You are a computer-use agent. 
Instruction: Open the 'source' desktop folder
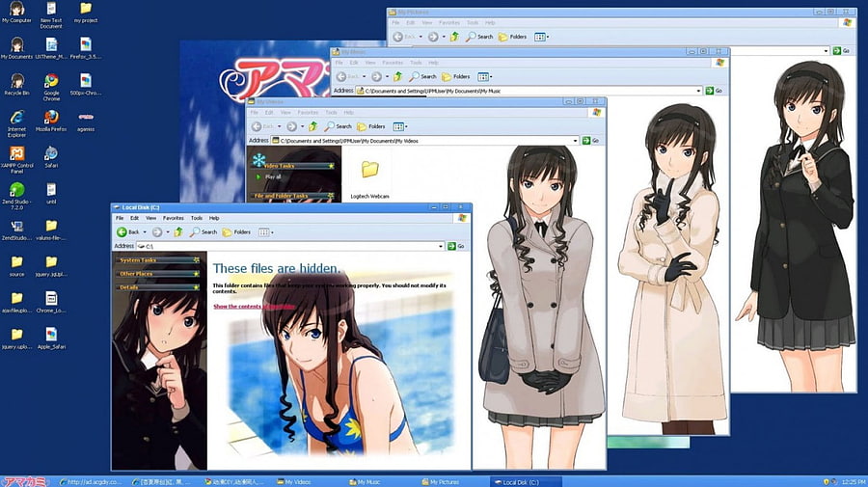[16, 265]
